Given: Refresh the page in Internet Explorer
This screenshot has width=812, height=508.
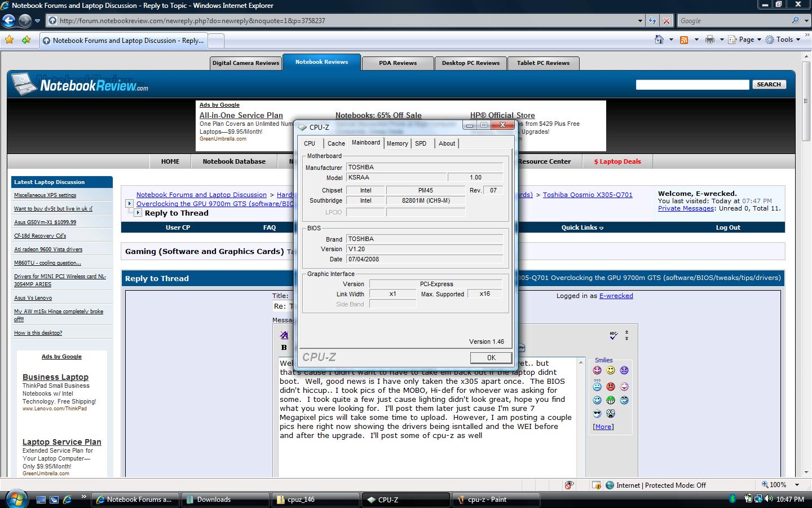Looking at the screenshot, I should tap(653, 21).
